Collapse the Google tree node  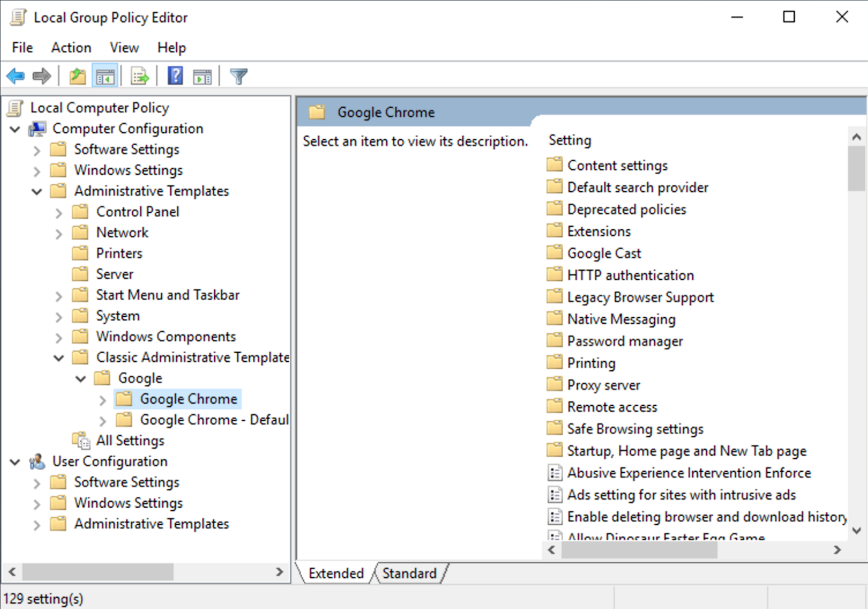click(x=81, y=379)
